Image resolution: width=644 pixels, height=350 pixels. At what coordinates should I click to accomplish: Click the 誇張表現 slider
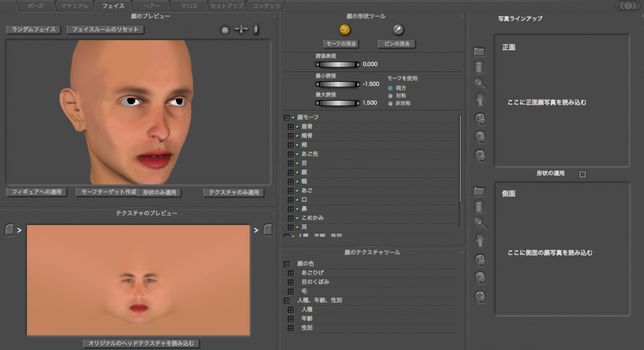pyautogui.click(x=337, y=65)
